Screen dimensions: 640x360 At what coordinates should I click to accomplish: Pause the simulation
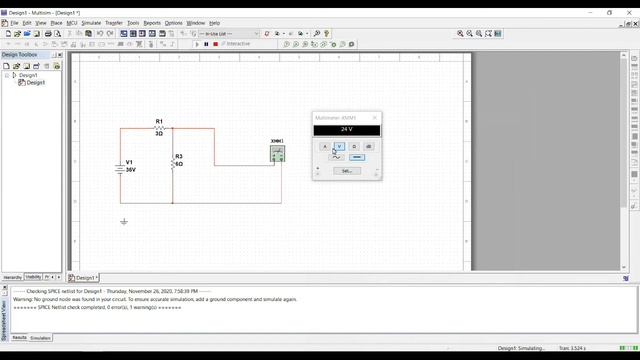(207, 44)
